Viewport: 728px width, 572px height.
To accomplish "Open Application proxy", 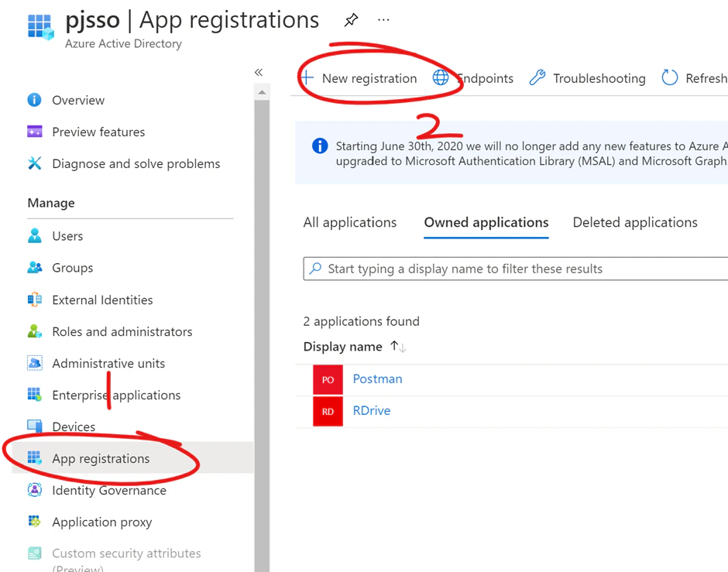I will tap(101, 522).
